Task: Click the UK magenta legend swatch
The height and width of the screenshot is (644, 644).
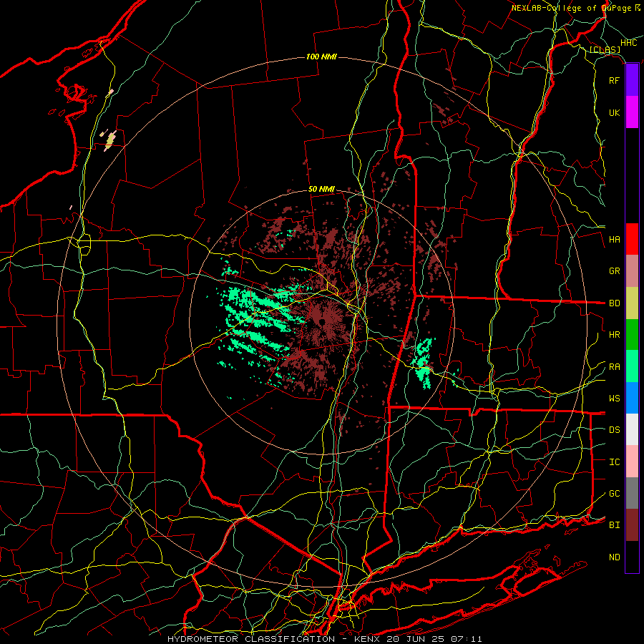Action: click(x=632, y=112)
